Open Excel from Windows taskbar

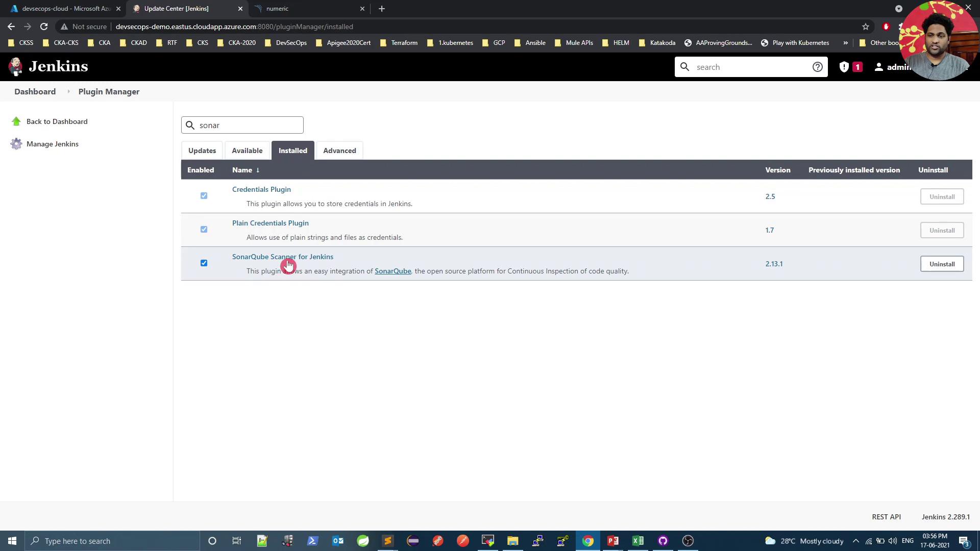click(x=638, y=541)
